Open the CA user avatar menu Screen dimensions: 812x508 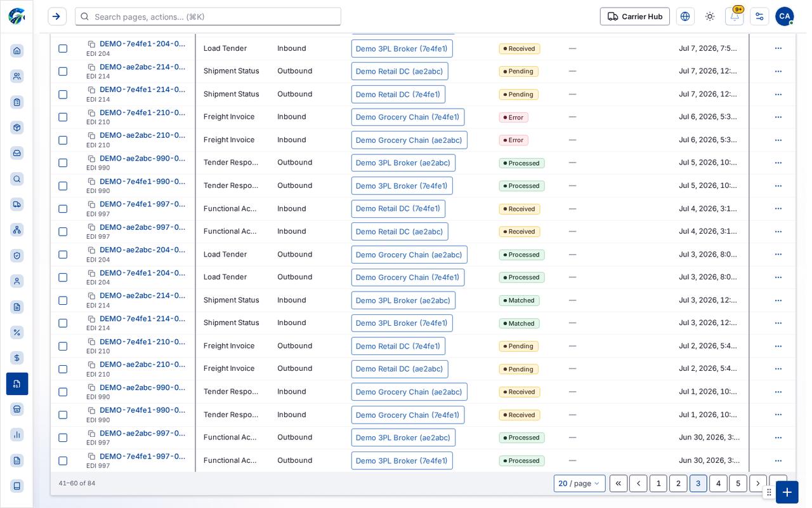(785, 17)
